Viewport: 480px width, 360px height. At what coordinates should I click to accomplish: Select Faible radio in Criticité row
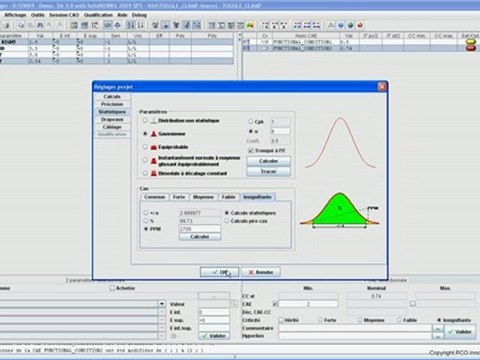399,320
